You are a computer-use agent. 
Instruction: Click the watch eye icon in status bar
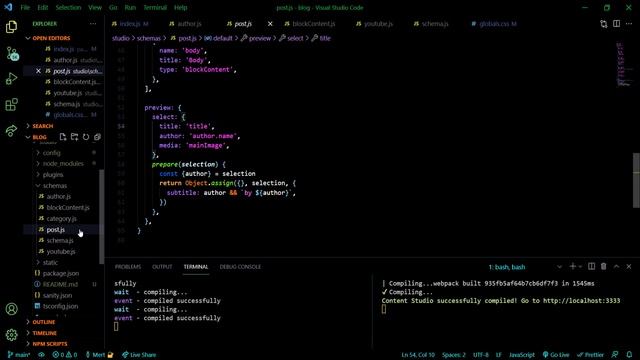click(42, 355)
